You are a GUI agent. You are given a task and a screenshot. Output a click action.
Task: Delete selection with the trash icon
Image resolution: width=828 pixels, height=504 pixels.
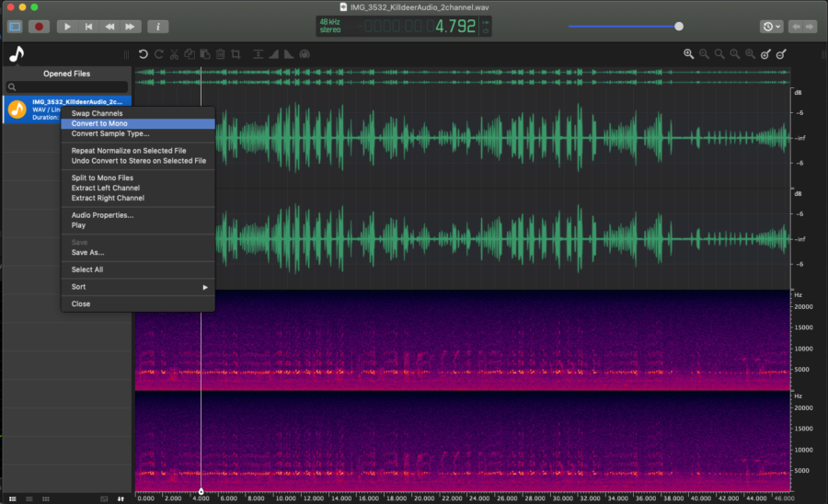[x=220, y=54]
